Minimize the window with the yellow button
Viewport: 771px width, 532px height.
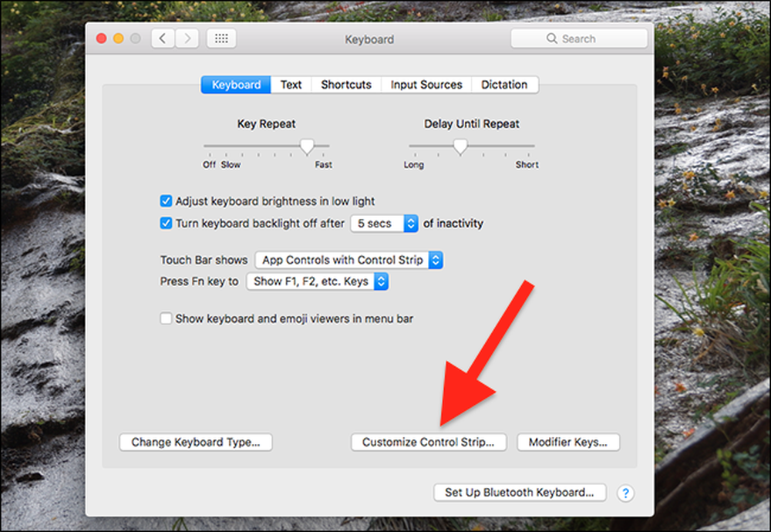[x=119, y=39]
